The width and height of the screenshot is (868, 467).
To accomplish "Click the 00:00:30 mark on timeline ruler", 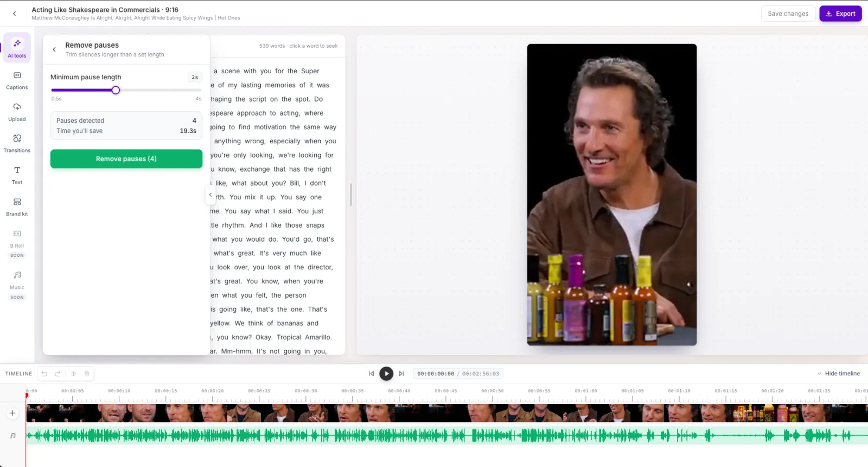I will point(306,391).
